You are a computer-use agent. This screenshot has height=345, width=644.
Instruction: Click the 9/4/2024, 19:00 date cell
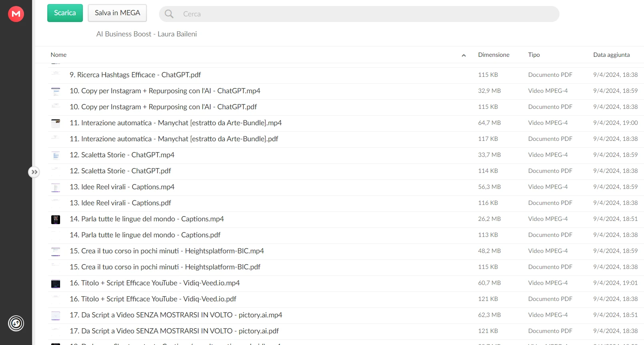pos(616,123)
